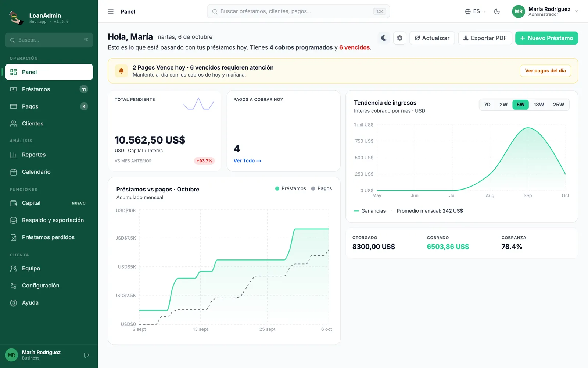Go to Pagos in the sidebar
Screen dimensions: 588x368
point(49,106)
